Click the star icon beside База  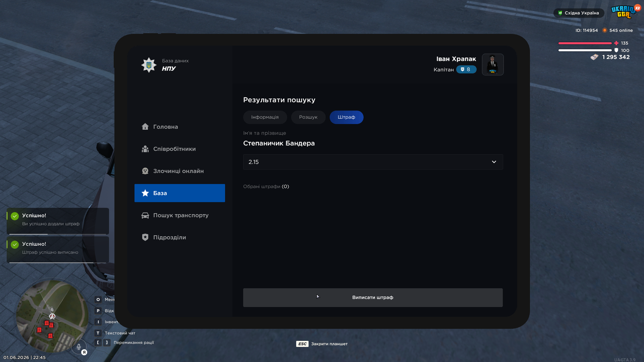point(145,193)
